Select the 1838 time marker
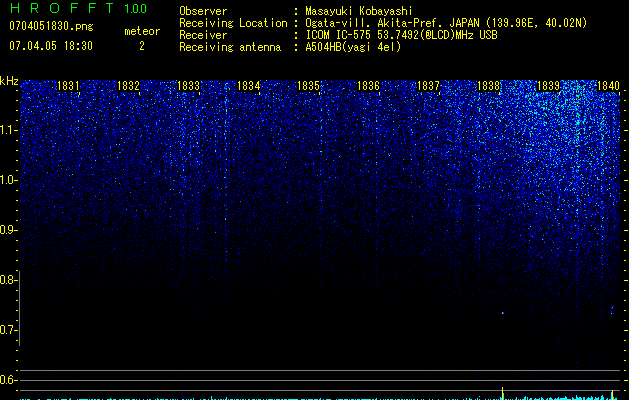The height and width of the screenshot is (400, 629). [489, 86]
